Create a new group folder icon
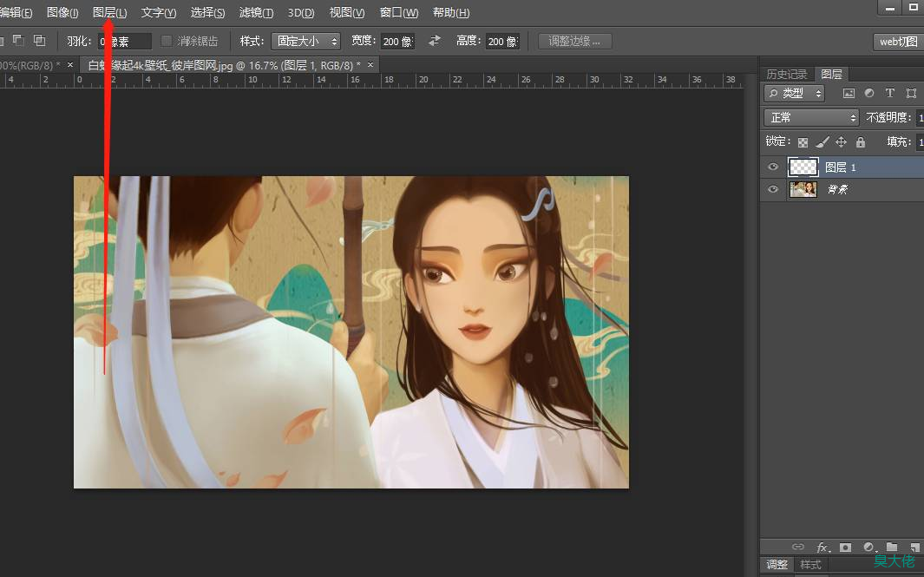The height and width of the screenshot is (577, 924). click(x=892, y=547)
